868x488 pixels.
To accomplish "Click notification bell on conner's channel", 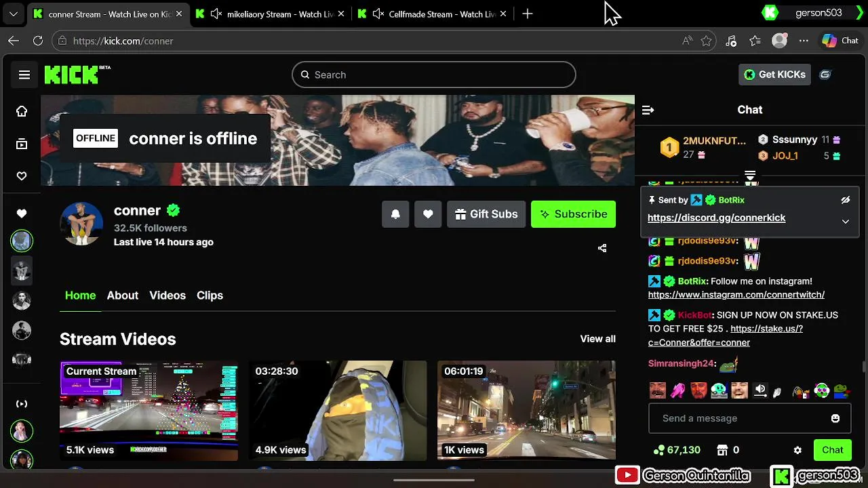I will click(395, 214).
